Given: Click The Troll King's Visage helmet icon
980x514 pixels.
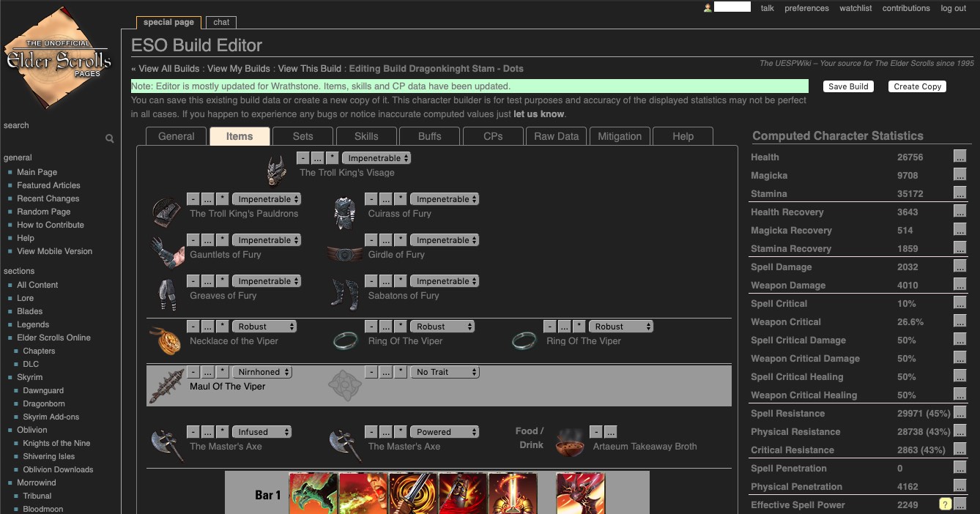Looking at the screenshot, I should 277,170.
